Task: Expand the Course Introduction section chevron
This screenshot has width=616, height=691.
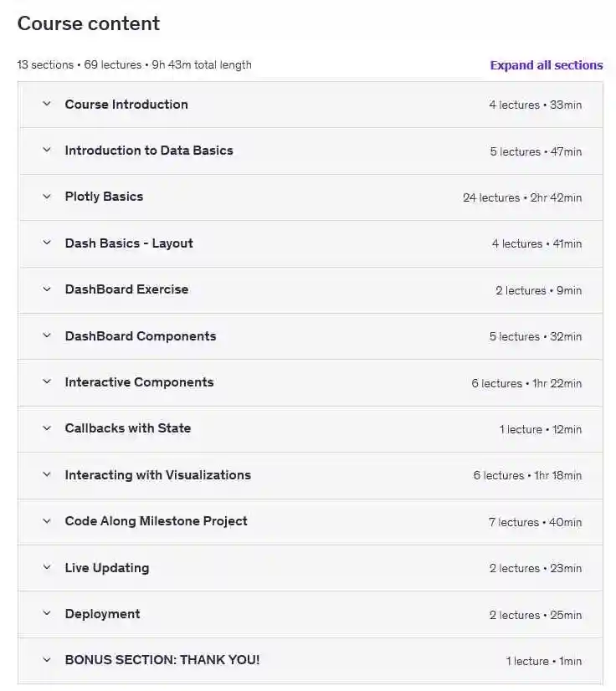Action: coord(47,105)
